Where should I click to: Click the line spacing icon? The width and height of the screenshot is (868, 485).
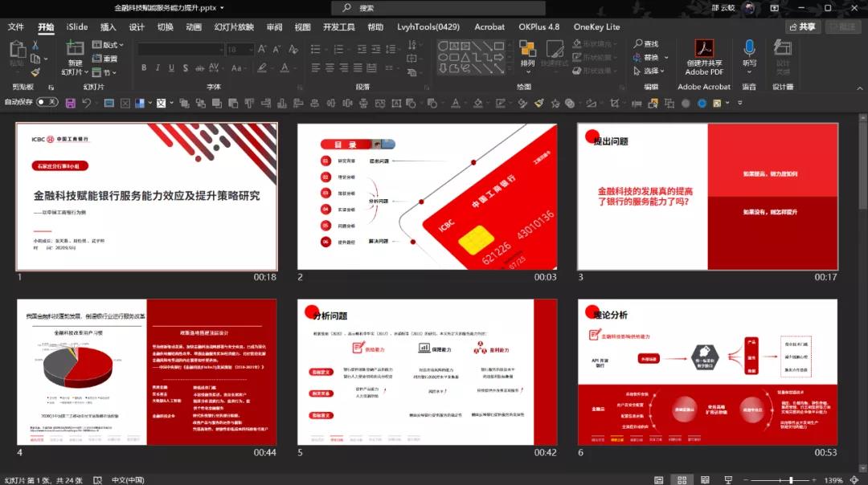(x=391, y=49)
